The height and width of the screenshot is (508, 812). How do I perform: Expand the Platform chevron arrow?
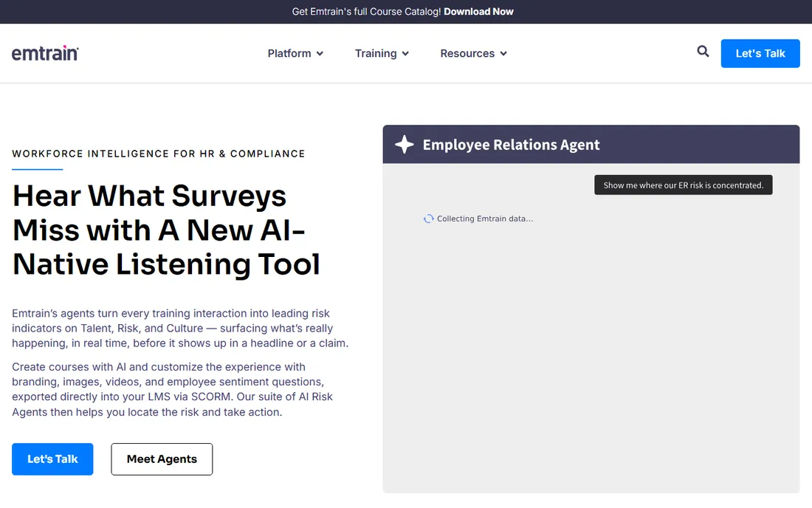[x=320, y=53]
